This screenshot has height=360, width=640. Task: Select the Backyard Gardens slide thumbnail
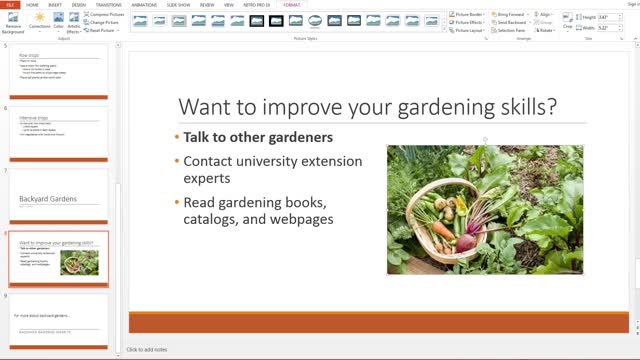click(58, 197)
